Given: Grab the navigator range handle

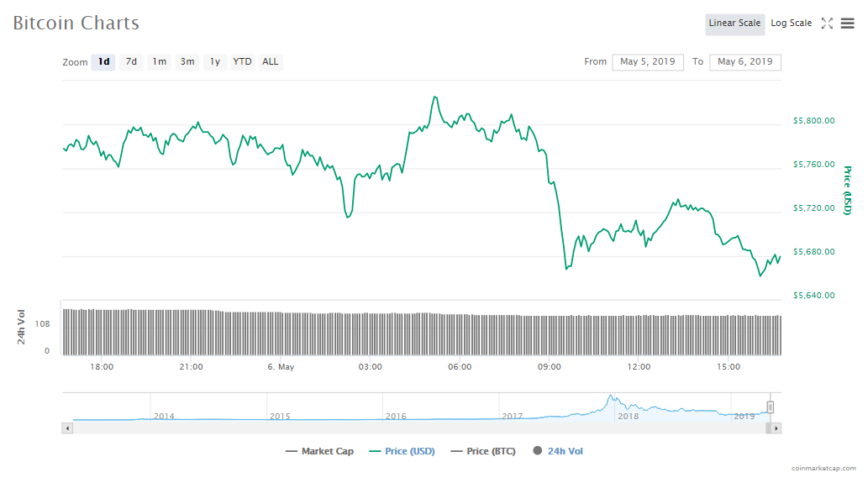Looking at the screenshot, I should [x=770, y=407].
